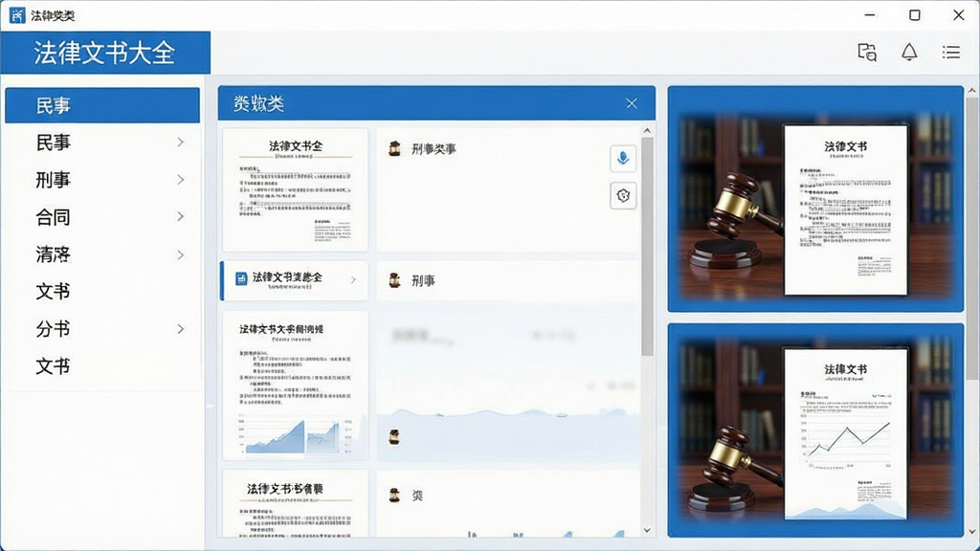
Task: Open the folder search icon in header
Action: click(867, 52)
